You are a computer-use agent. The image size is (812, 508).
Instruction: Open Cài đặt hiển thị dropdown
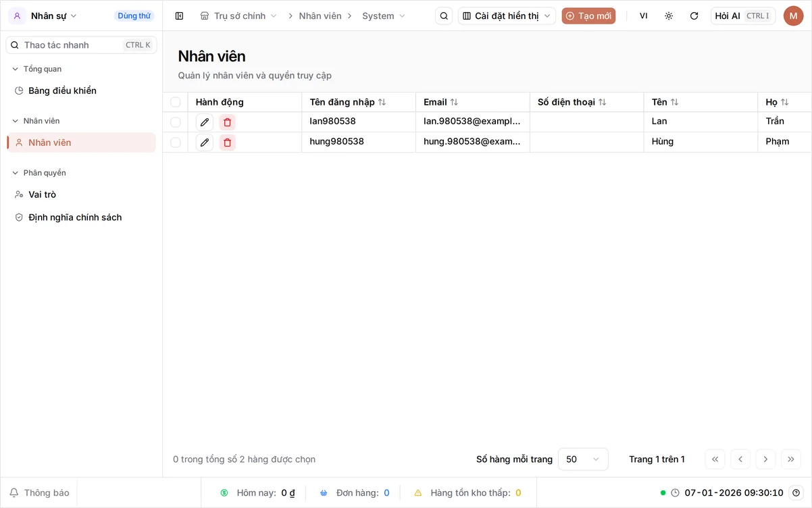click(507, 16)
